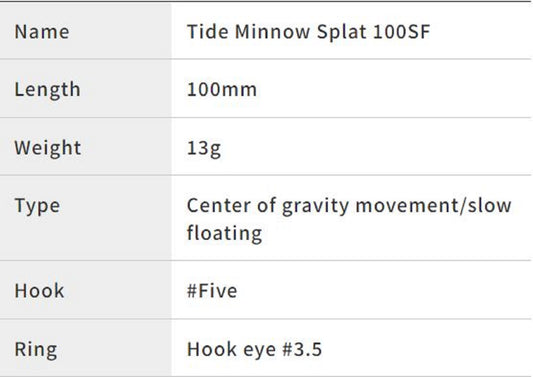Click the Length label cell
Image resolution: width=533 pixels, height=377 pixels.
86,89
